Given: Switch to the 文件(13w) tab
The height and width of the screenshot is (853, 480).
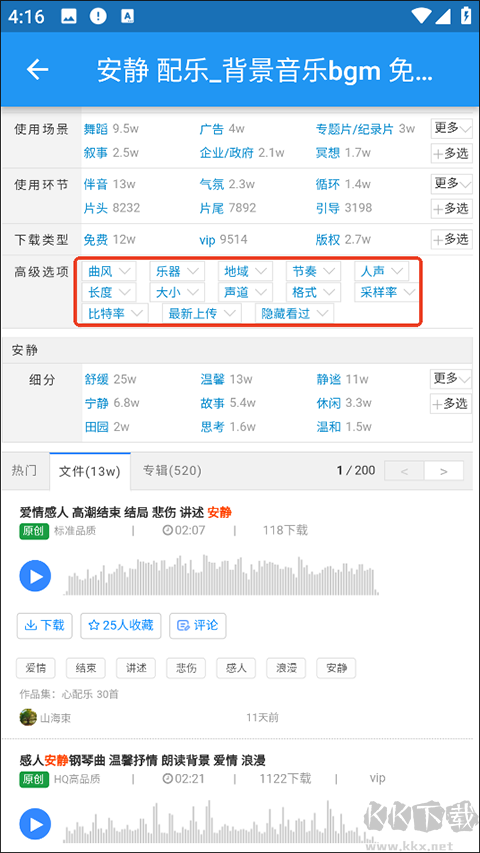Looking at the screenshot, I should (x=90, y=471).
